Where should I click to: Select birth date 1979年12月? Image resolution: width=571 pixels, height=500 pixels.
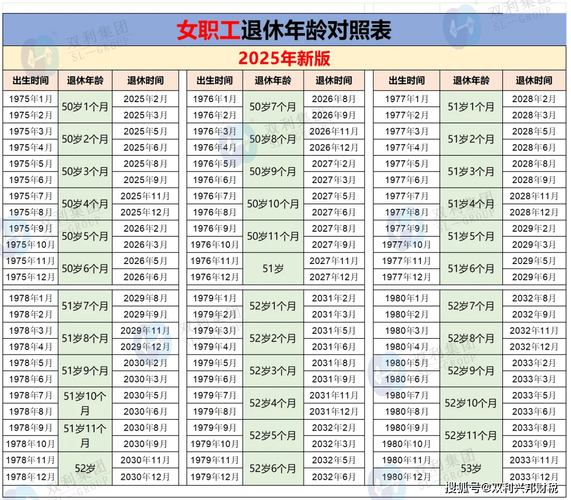214,477
